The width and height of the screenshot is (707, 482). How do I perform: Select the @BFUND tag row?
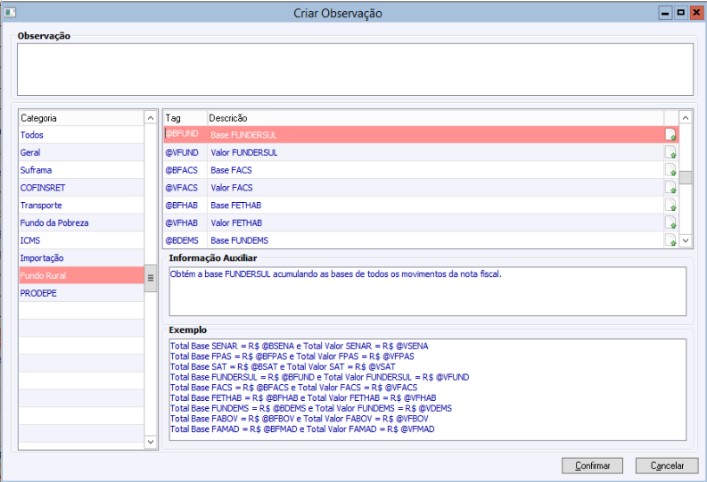click(421, 135)
